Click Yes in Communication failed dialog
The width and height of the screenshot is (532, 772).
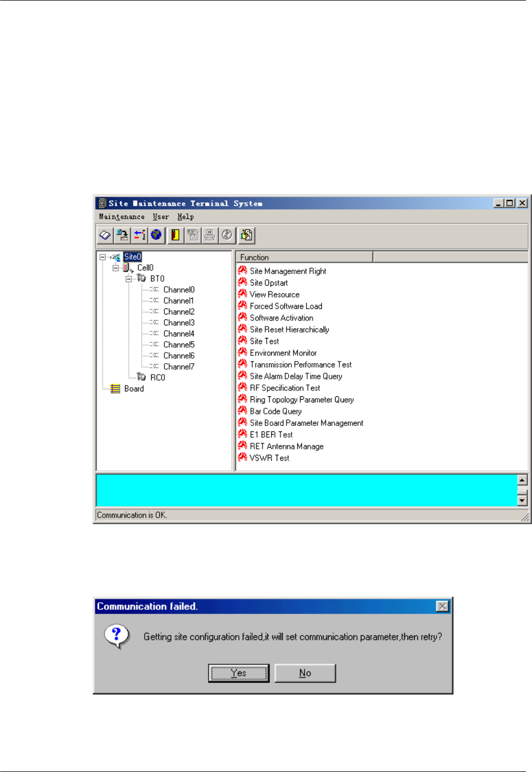coord(238,673)
